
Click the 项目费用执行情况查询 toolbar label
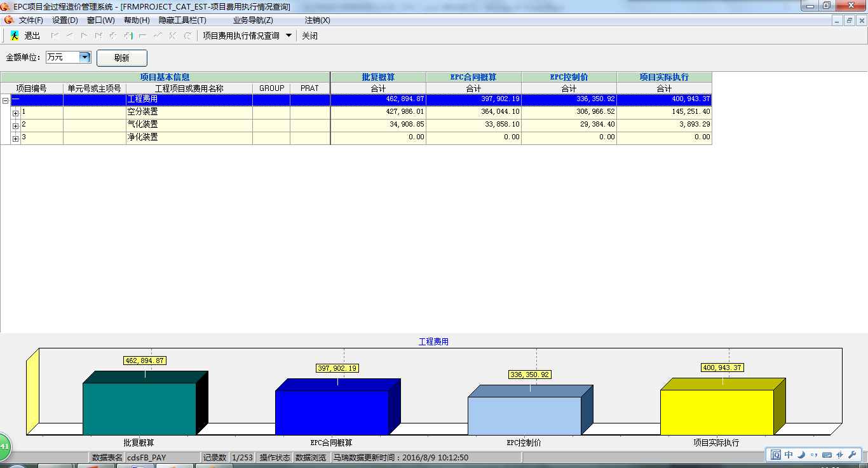pos(241,36)
